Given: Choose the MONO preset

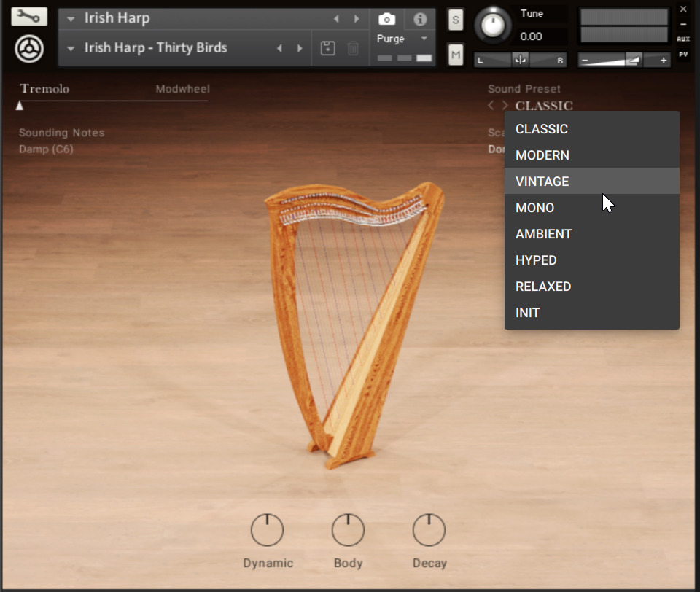Looking at the screenshot, I should pos(591,208).
